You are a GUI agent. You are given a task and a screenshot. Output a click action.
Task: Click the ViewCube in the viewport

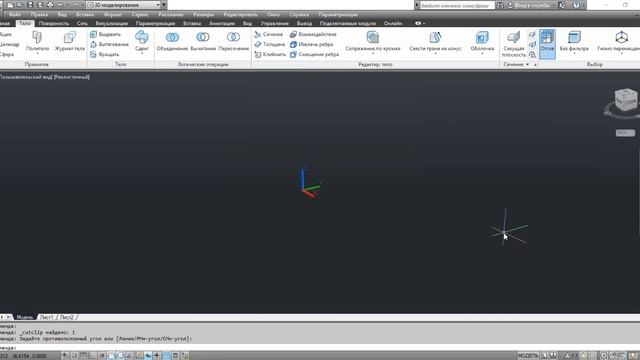[626, 100]
